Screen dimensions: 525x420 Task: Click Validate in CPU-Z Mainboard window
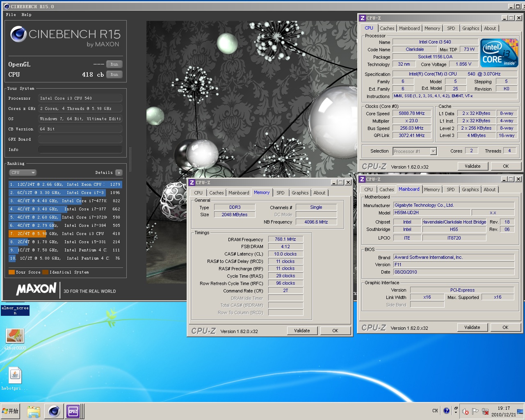(x=472, y=327)
